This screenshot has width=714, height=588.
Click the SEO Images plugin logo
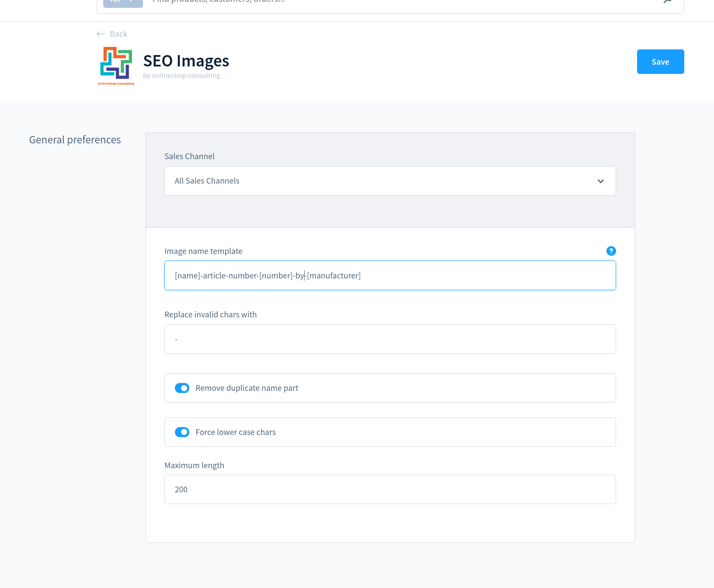[x=116, y=66]
